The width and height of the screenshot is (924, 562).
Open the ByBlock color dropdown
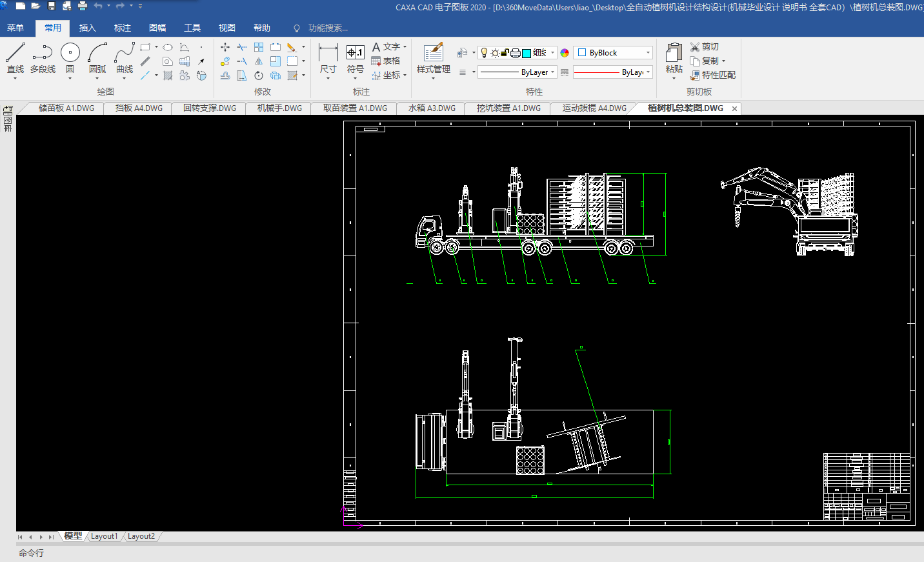coord(648,53)
